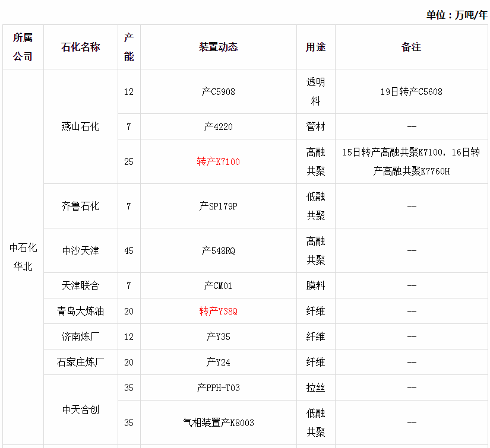Click the 用途 column header

tap(315, 47)
